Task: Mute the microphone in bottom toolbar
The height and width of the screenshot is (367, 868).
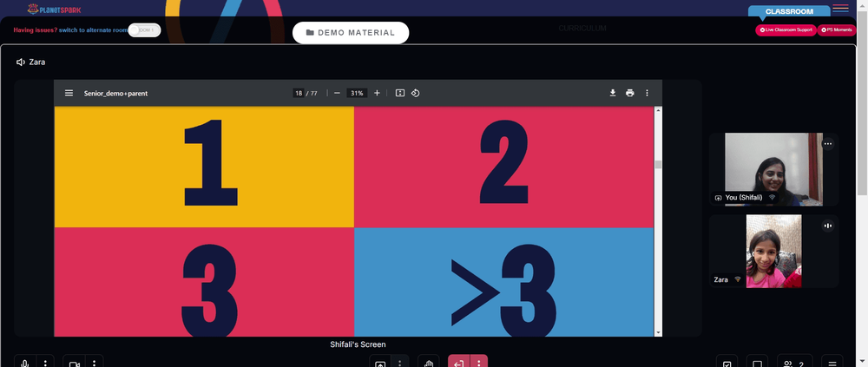Action: 25,362
